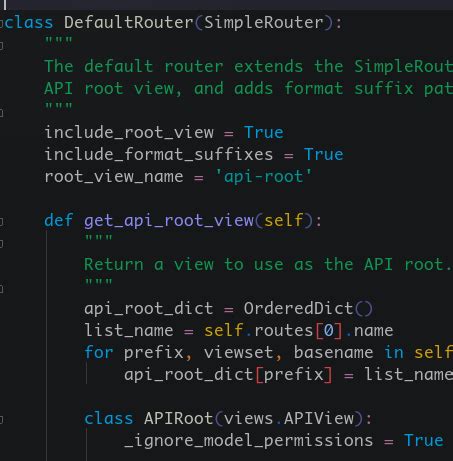The image size is (453, 461).
Task: Select the _ignore_model_permissions attribute
Action: click(x=249, y=441)
